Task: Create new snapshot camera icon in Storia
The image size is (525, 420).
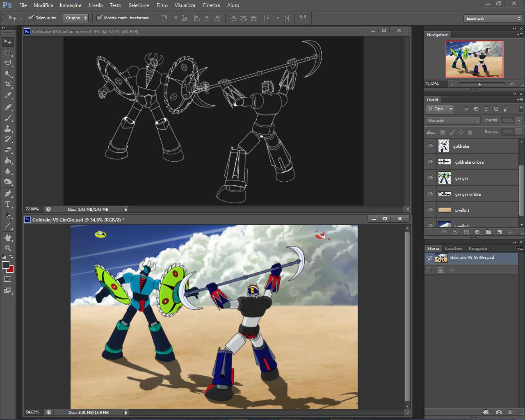Action: 499,412
